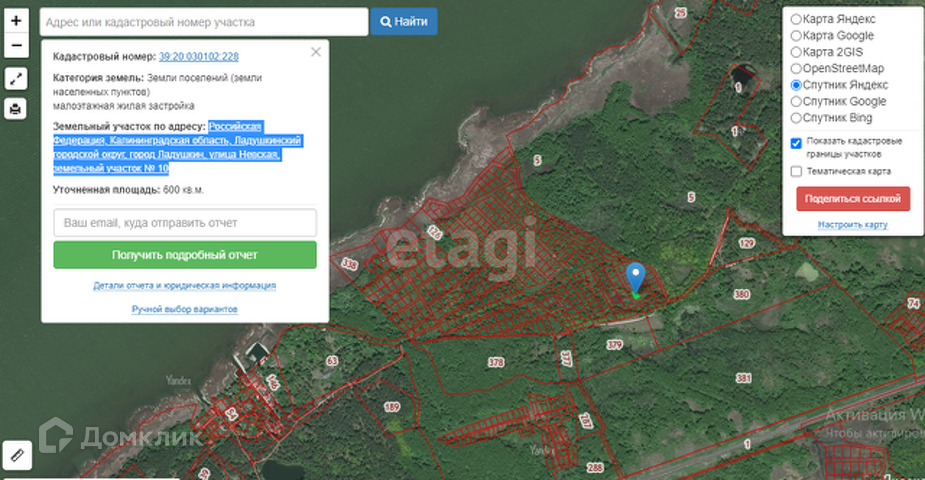The image size is (925, 480).
Task: Click the Найти search button
Action: click(404, 22)
